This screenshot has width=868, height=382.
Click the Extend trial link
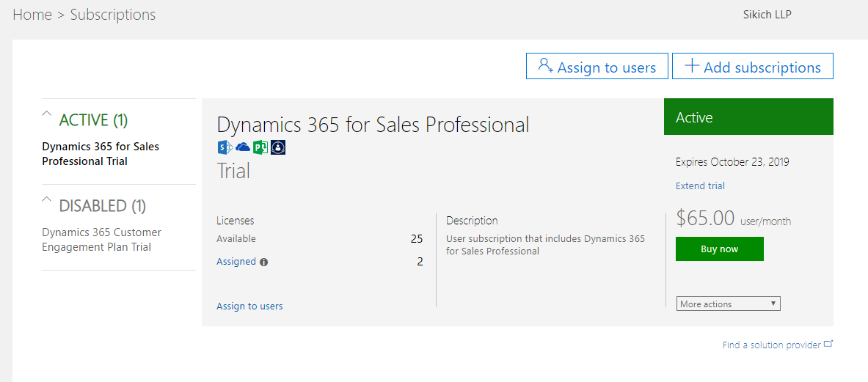click(700, 186)
